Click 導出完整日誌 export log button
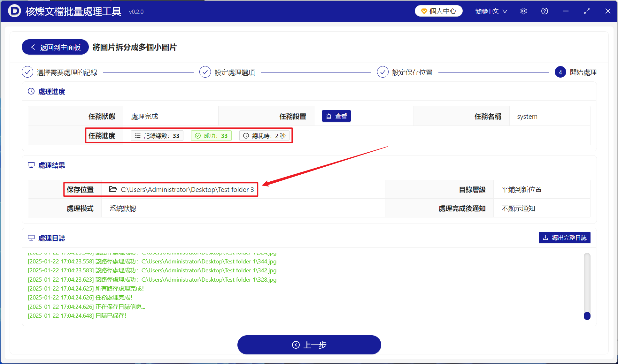Viewport: 618px width, 364px height. point(564,238)
